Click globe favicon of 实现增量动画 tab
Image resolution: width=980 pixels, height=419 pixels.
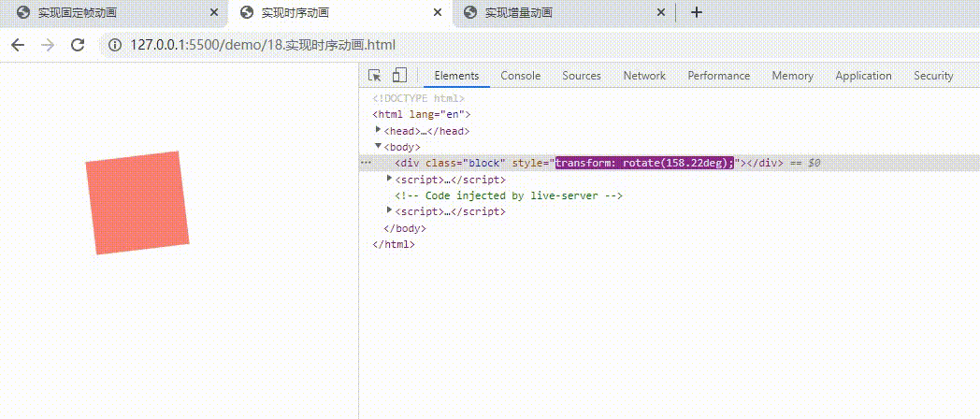(x=470, y=12)
